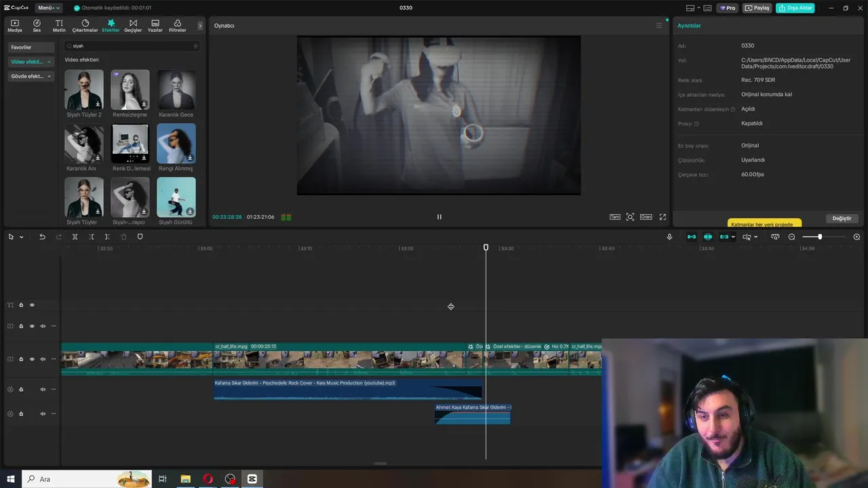Open the Çıkartmalar stickers tab
Image resolution: width=868 pixels, height=488 pixels.
pos(85,26)
